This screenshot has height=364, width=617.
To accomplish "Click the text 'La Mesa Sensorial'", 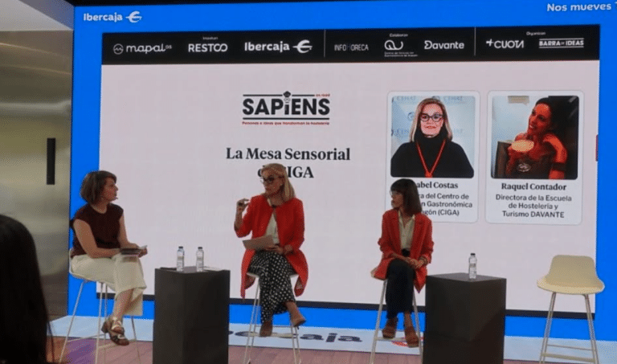I will tap(288, 153).
